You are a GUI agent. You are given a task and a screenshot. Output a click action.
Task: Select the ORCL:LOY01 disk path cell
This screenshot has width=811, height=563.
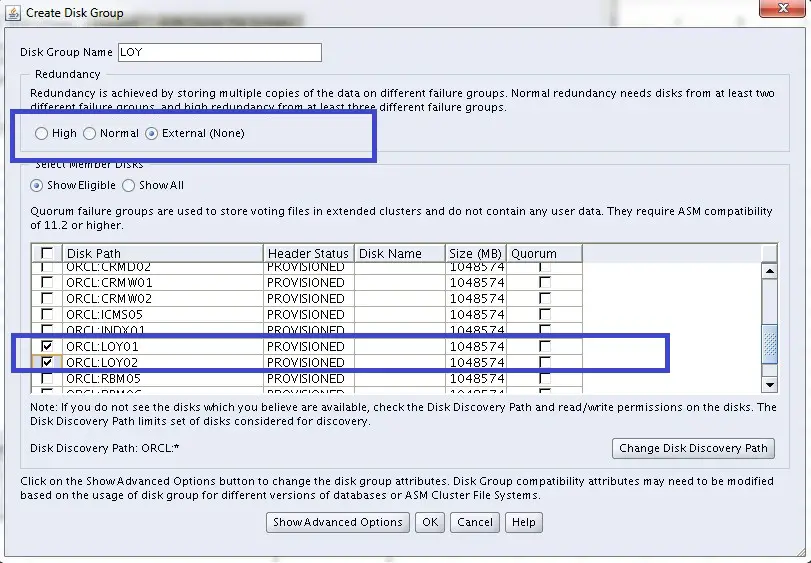pos(163,346)
